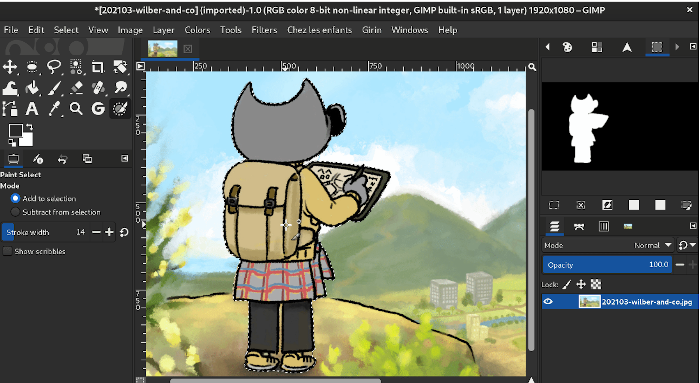Screen dimensions: 700x383
Task: Choose Add to selection mode
Action: [x=15, y=198]
